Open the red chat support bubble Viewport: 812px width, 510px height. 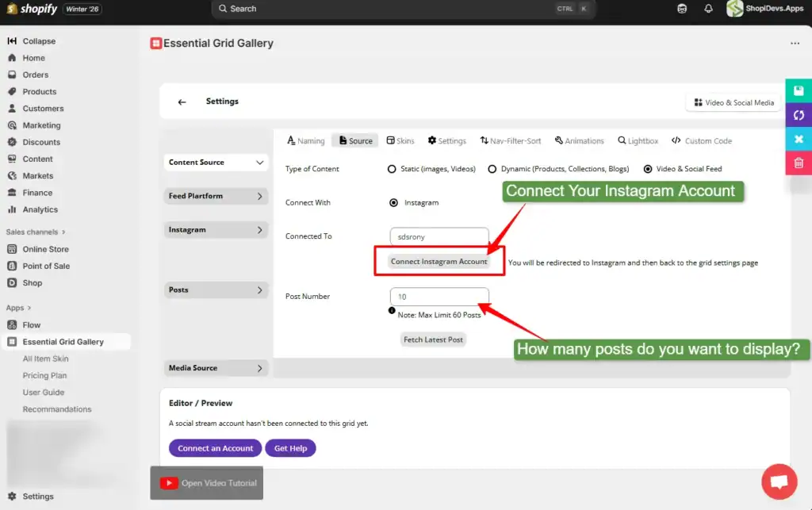tap(779, 481)
